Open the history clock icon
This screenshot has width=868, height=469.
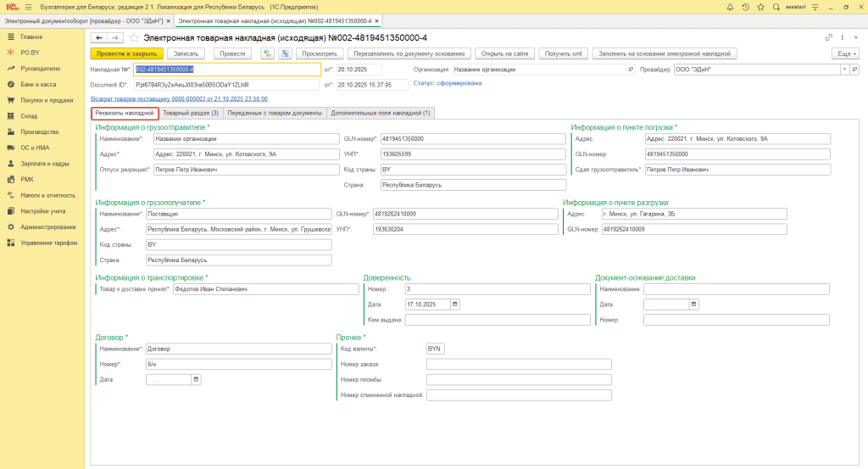point(745,7)
